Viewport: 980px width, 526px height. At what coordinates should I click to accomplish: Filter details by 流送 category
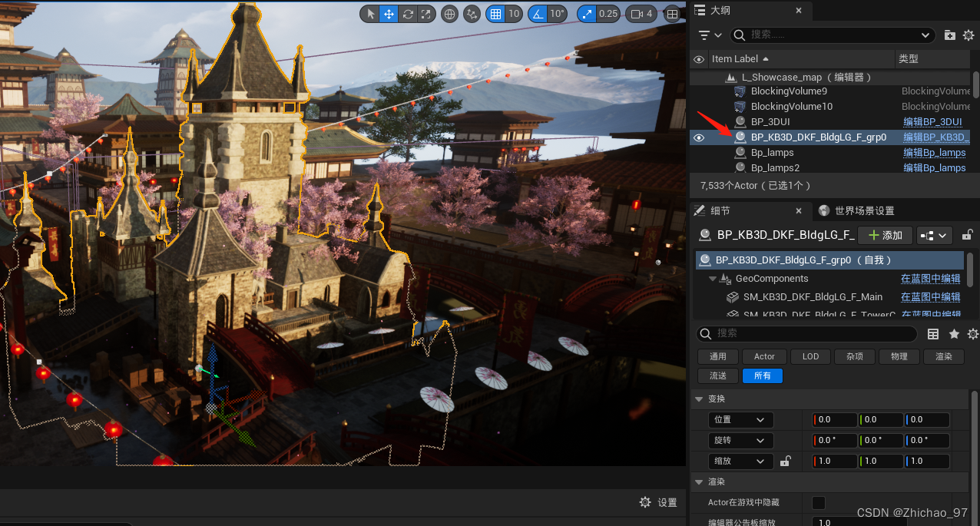718,376
